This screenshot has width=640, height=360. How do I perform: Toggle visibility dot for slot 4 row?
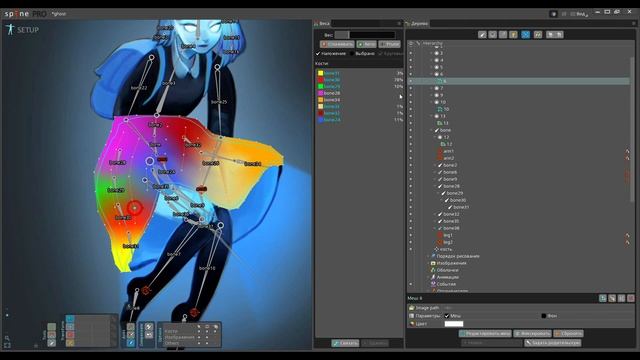[x=411, y=60]
